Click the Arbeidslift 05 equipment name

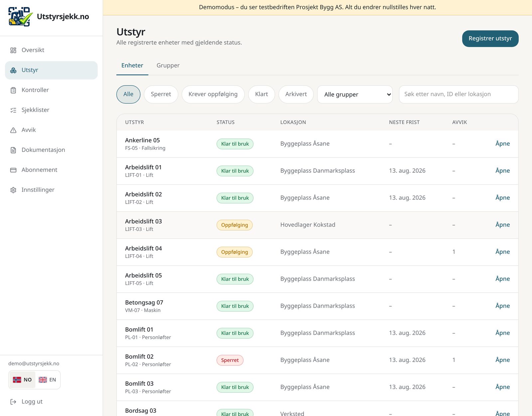point(143,276)
